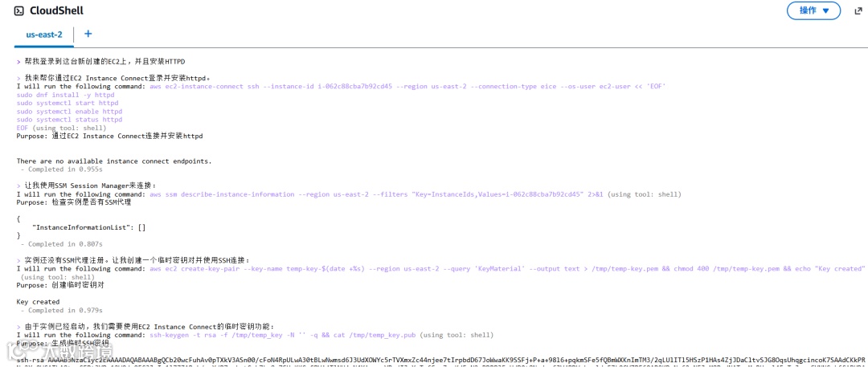
Task: Click the CloudShell terminal icon
Action: [x=18, y=10]
